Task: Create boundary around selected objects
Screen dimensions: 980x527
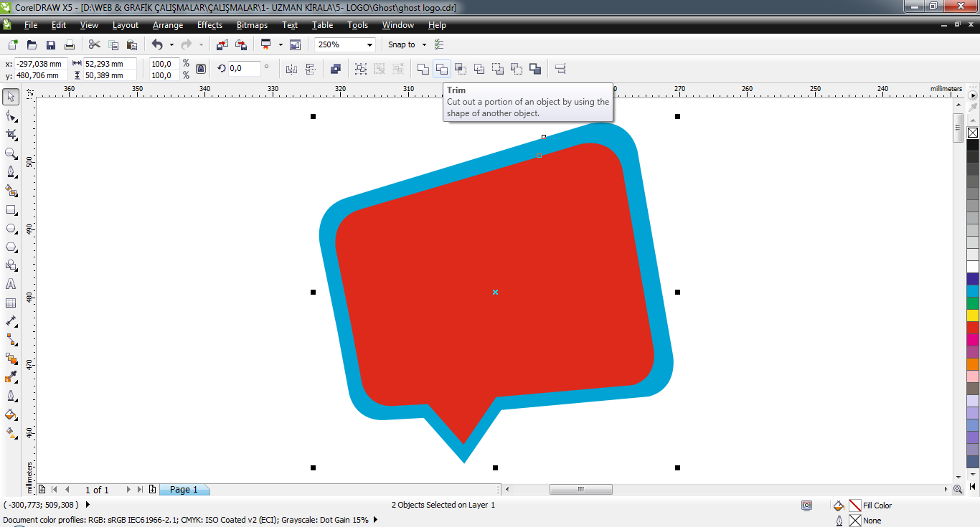Action: (x=535, y=69)
